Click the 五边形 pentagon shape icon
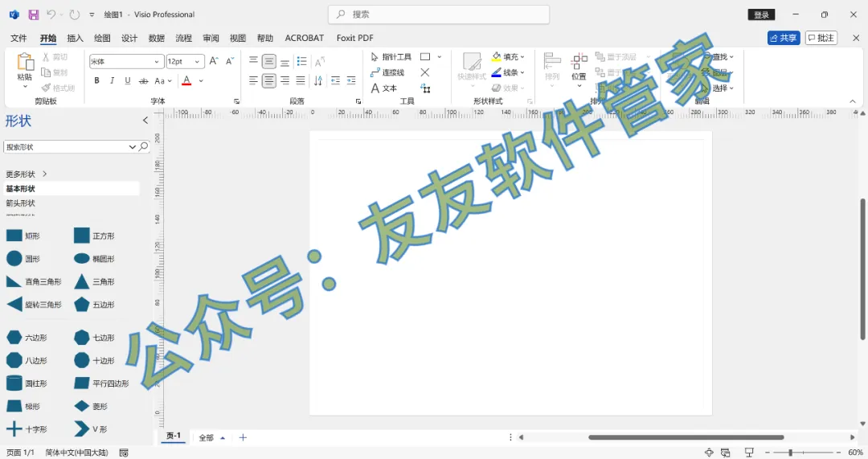This screenshot has width=868, height=459. 81,304
